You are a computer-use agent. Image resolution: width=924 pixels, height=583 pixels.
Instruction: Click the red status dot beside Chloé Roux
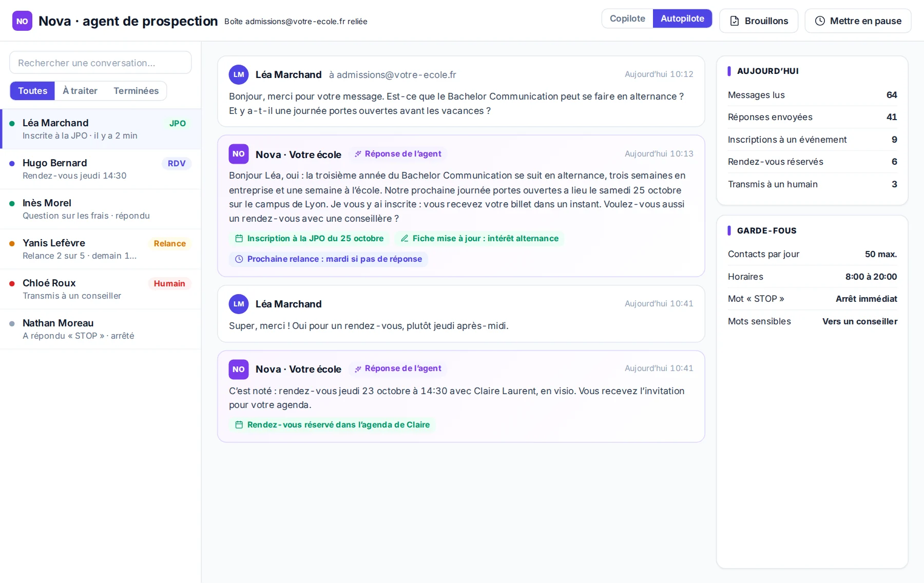pos(12,283)
